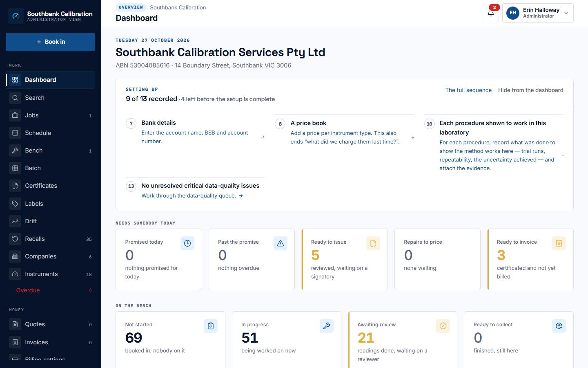
Task: Click the Book in button
Action: [x=50, y=42]
